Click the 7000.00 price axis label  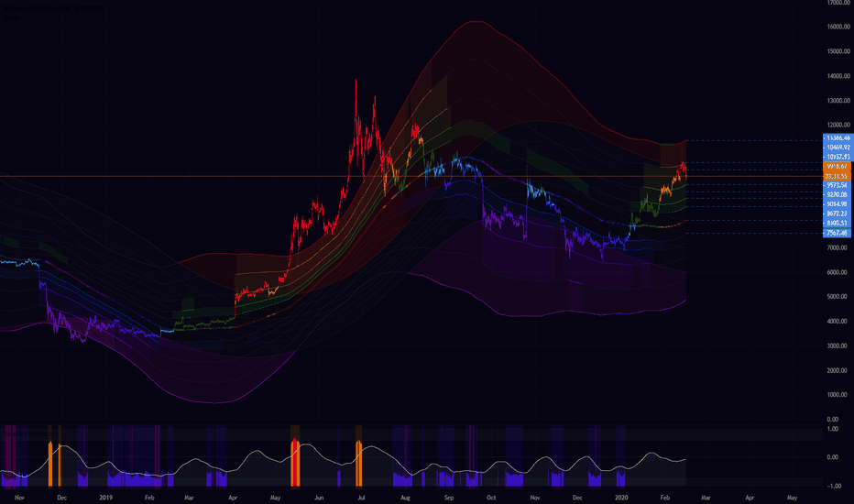[838, 247]
